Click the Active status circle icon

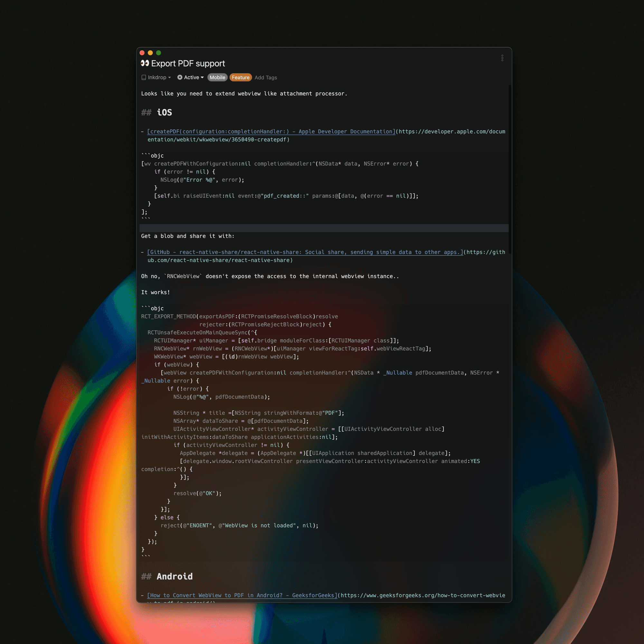coord(180,77)
